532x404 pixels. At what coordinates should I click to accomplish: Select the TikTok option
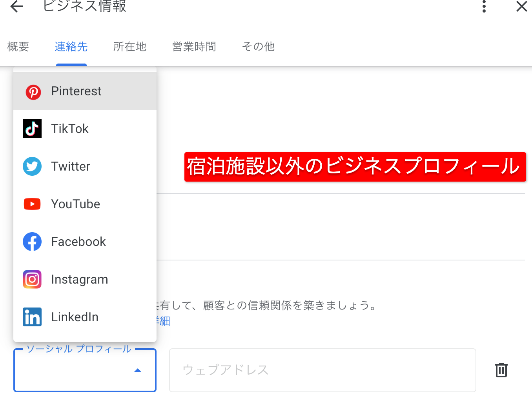(x=85, y=129)
